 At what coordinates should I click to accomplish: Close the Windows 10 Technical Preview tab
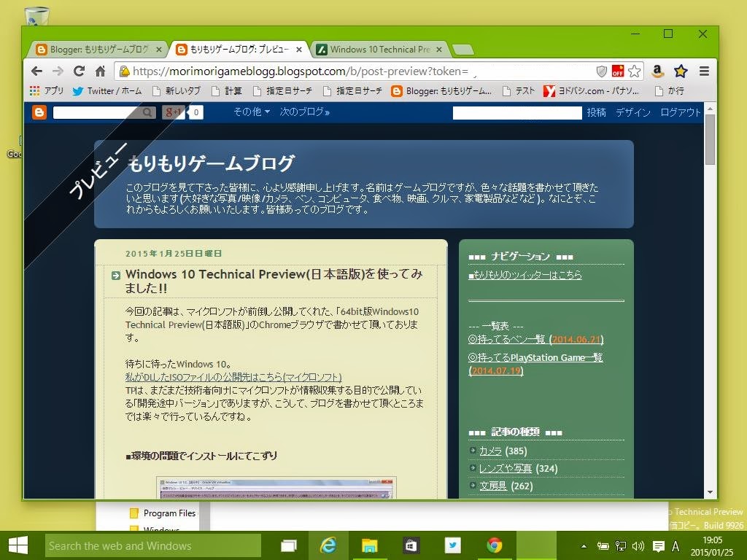(439, 50)
